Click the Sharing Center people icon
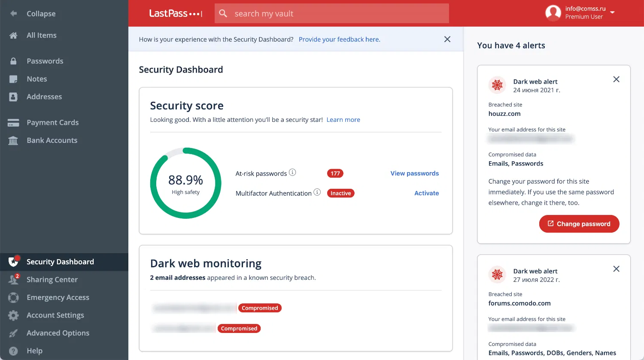 tap(14, 279)
